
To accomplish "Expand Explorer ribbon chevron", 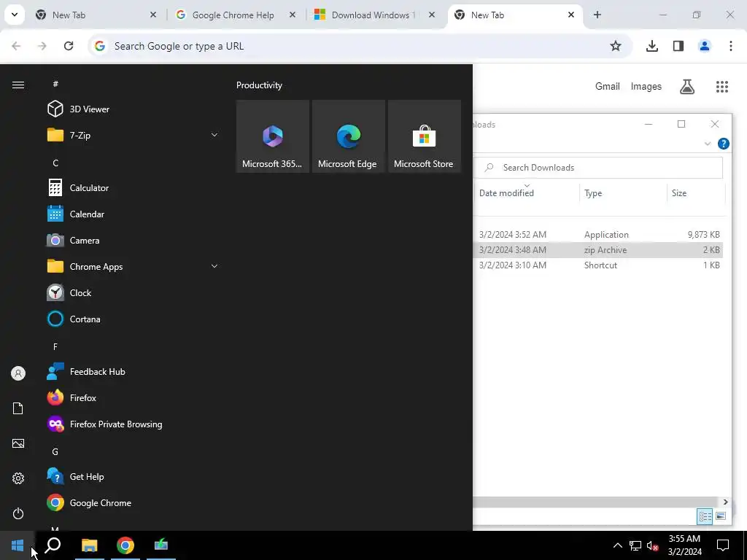I will click(x=708, y=144).
